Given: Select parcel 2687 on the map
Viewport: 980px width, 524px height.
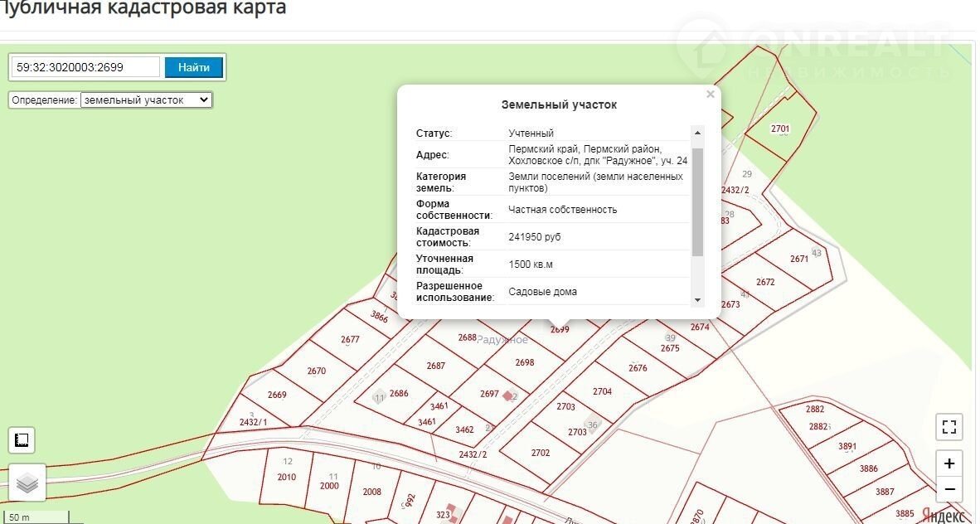Looking at the screenshot, I should tap(436, 366).
